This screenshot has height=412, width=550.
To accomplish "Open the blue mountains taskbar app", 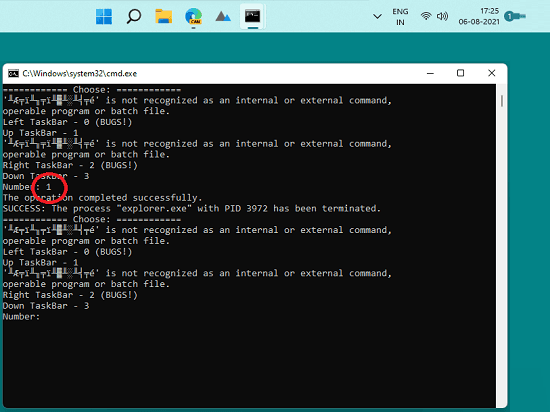I will click(x=223, y=16).
